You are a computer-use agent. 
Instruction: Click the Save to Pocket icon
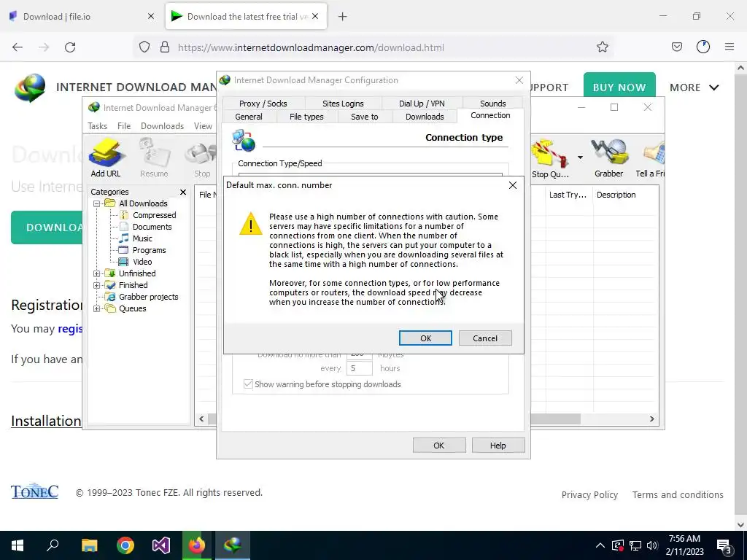677,47
